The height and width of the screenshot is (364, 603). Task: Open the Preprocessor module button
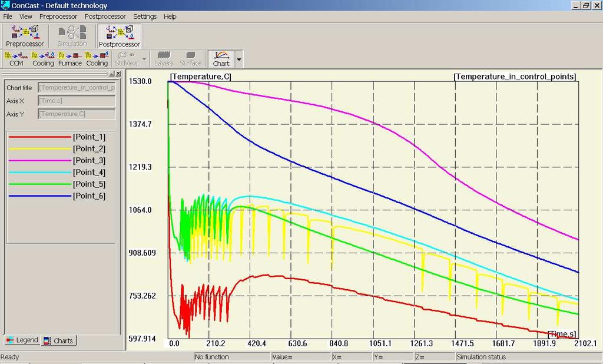coord(25,36)
